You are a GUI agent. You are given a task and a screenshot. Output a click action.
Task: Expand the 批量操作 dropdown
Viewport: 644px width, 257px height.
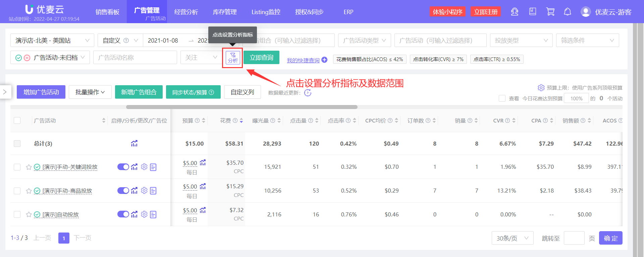click(90, 92)
